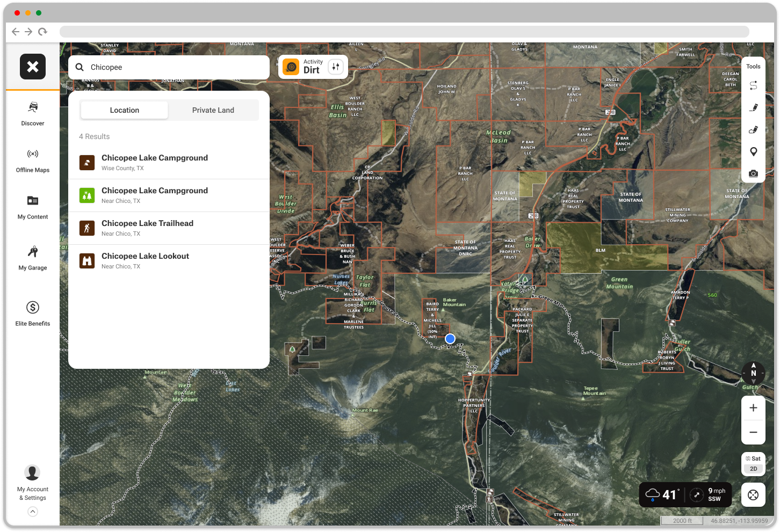Click browser forward arrow
This screenshot has width=780, height=532.
click(x=28, y=32)
